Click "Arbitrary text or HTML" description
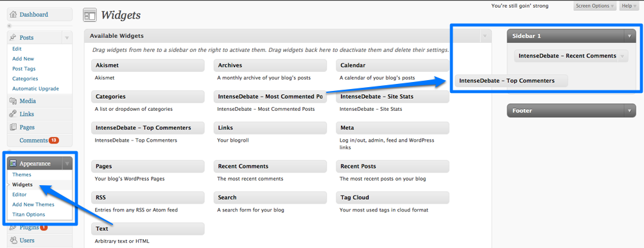 point(122,241)
